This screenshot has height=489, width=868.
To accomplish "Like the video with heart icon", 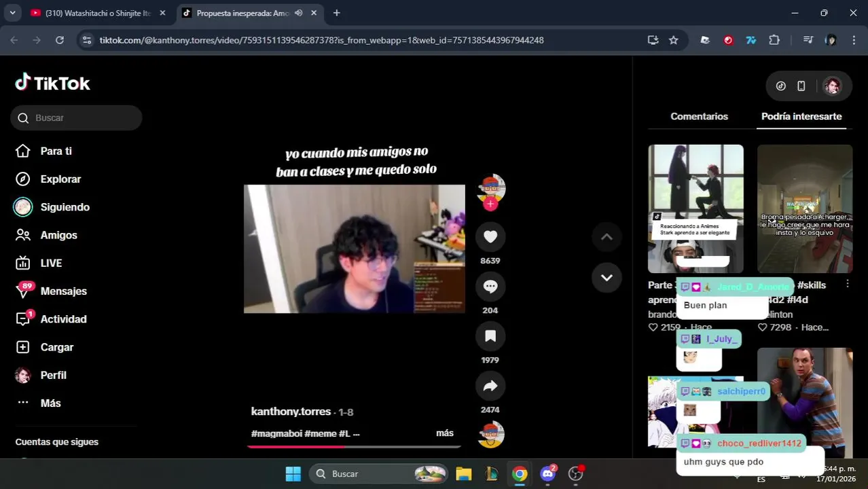I will (490, 236).
